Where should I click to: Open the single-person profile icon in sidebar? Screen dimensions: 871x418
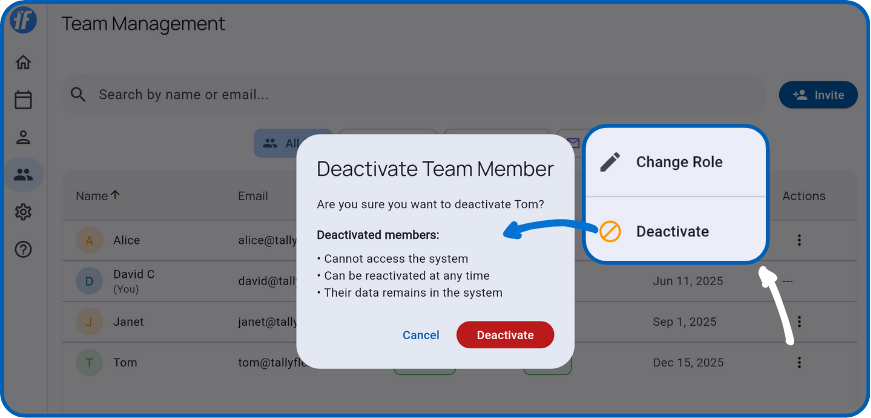23,137
